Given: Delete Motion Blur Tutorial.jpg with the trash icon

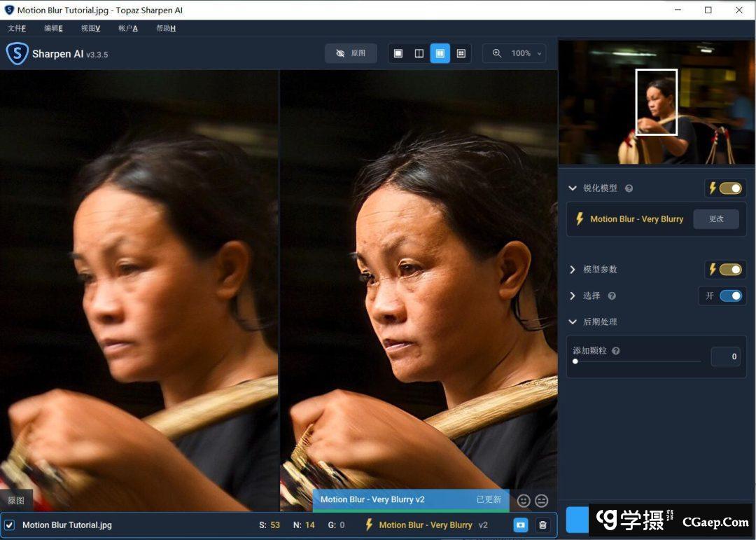Looking at the screenshot, I should [542, 525].
